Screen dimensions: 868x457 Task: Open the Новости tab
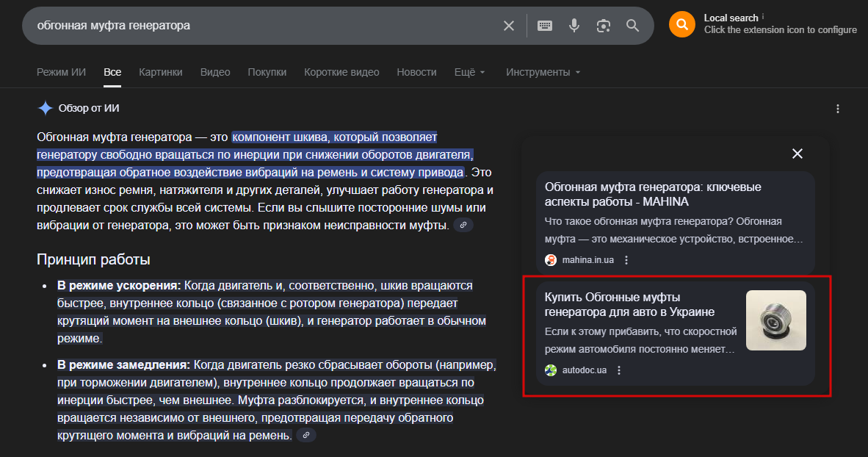point(416,72)
